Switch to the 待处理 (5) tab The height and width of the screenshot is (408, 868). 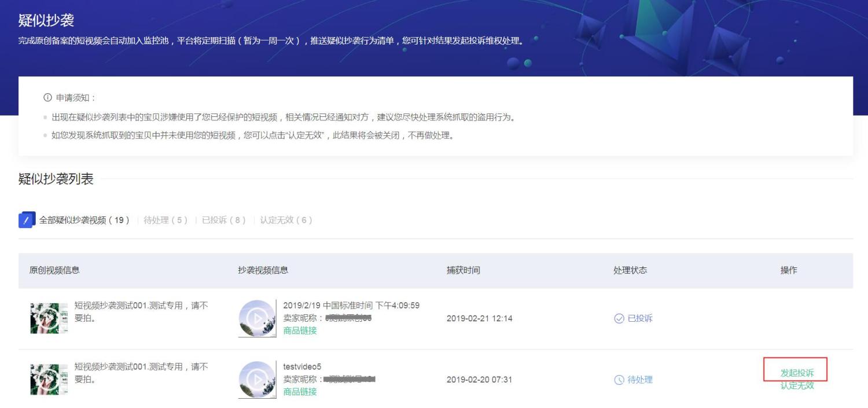(165, 220)
